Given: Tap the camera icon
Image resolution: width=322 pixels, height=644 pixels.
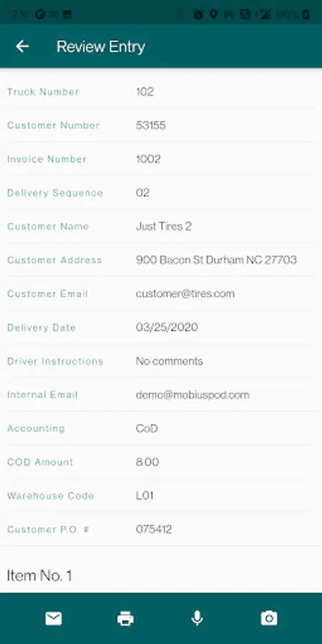Looking at the screenshot, I should (269, 618).
